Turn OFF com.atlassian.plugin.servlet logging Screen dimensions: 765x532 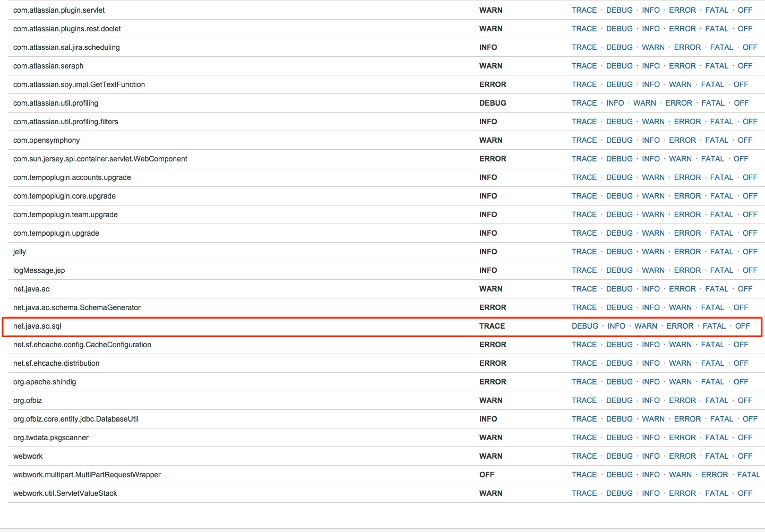(x=745, y=10)
